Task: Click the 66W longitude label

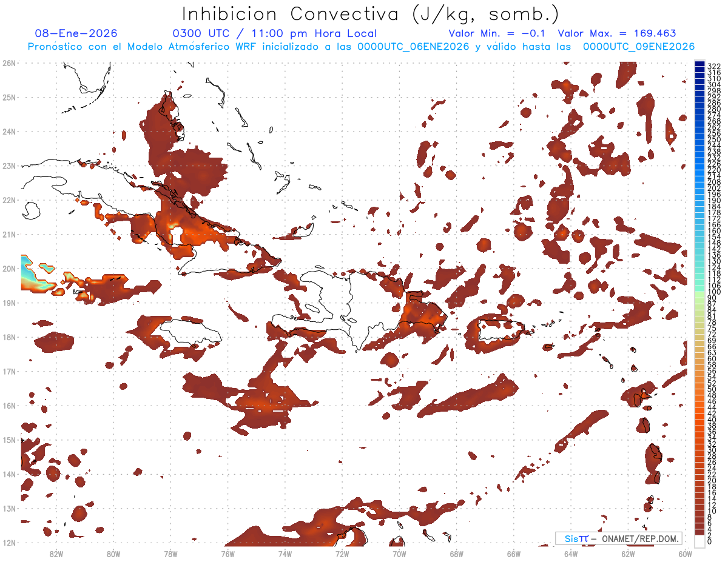Action: click(514, 554)
